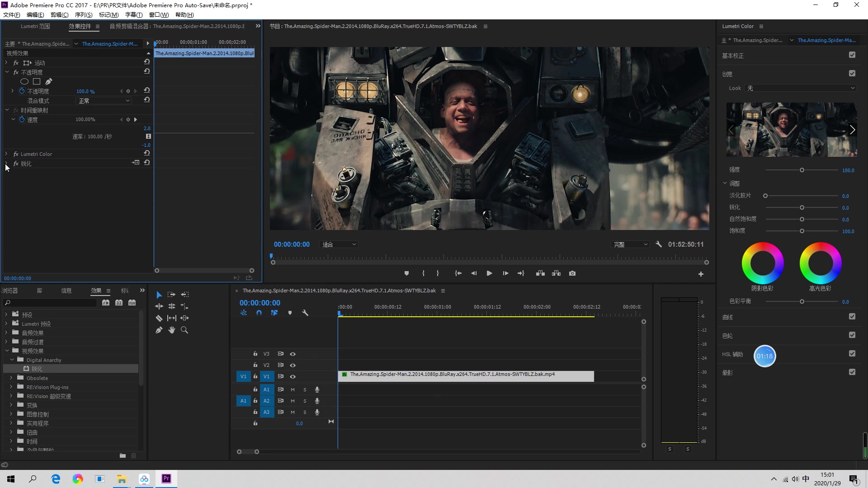The width and height of the screenshot is (868, 488).
Task: Select the Zoom magnifier tool
Action: [x=184, y=330]
